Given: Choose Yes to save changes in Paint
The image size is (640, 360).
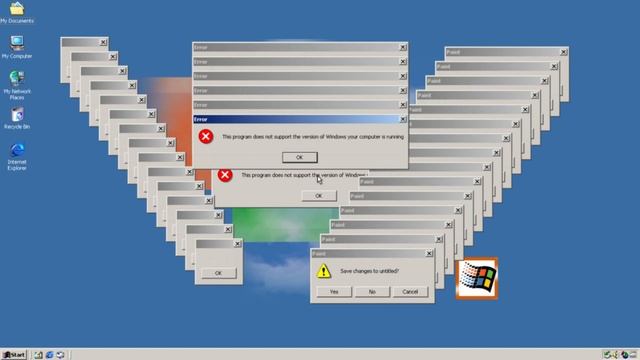Looking at the screenshot, I should pos(334,292).
